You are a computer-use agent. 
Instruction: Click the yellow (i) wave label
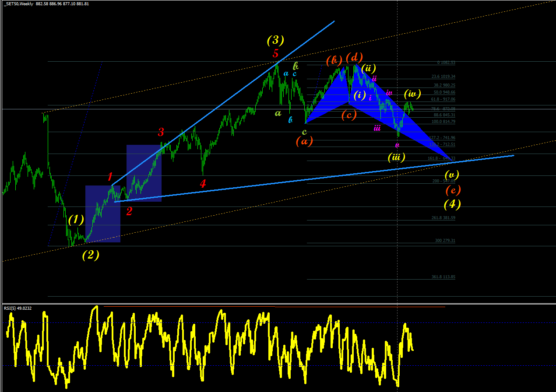pyautogui.click(x=360, y=95)
